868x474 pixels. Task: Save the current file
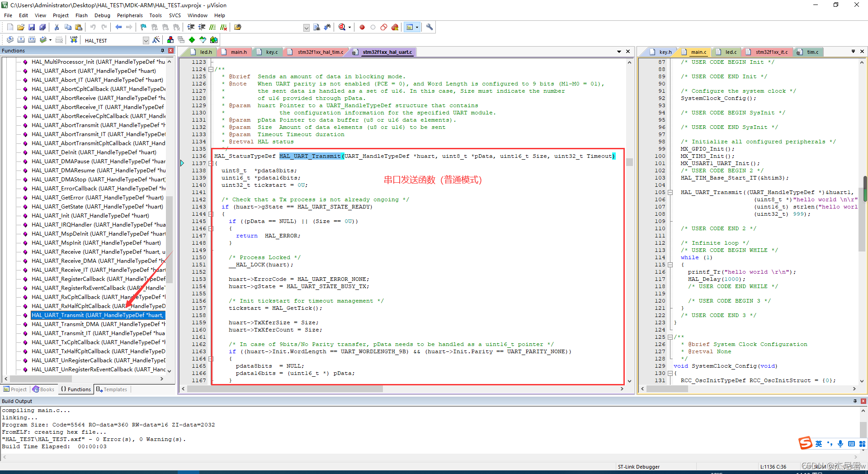(32, 27)
